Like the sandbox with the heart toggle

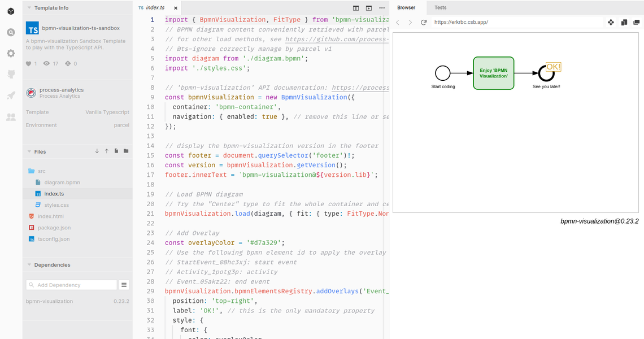(x=28, y=63)
